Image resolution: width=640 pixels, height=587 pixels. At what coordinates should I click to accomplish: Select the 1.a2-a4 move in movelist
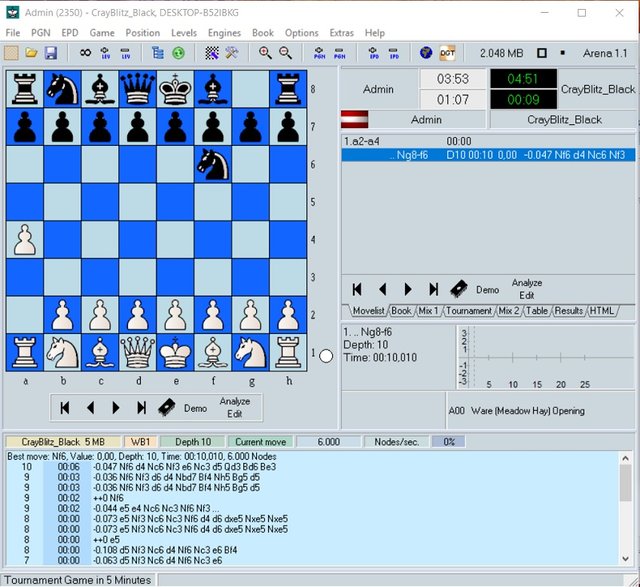pos(362,141)
